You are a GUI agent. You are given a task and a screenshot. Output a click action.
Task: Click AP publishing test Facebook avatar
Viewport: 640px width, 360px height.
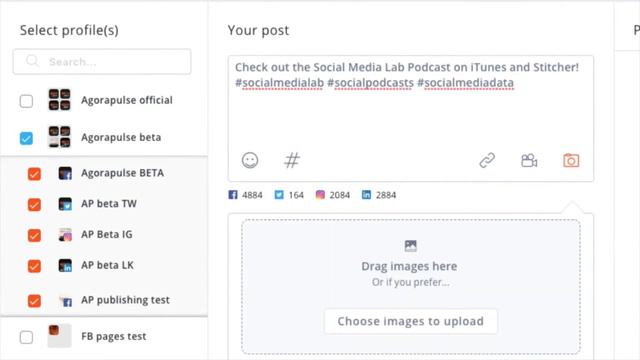click(x=65, y=300)
